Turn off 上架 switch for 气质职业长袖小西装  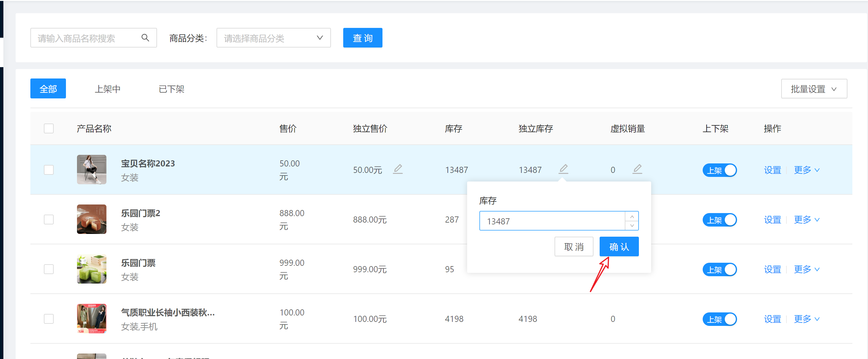point(720,319)
